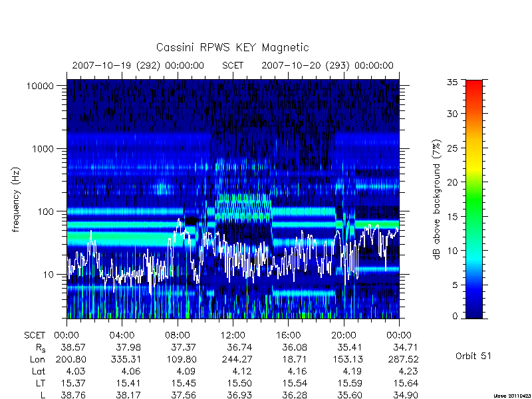Select the start date '2007-10-19 (292) 00:00:00'
The width and height of the screenshot is (532, 399).
(138, 65)
